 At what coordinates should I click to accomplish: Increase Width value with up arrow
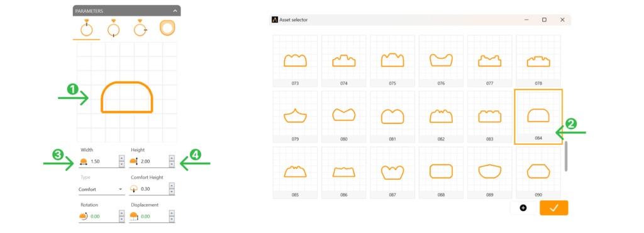(x=121, y=158)
